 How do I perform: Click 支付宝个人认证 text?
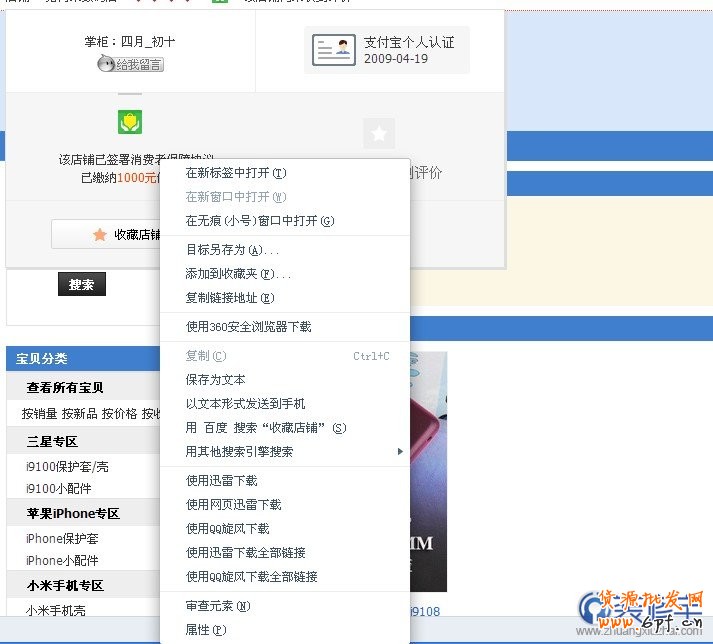[x=409, y=42]
